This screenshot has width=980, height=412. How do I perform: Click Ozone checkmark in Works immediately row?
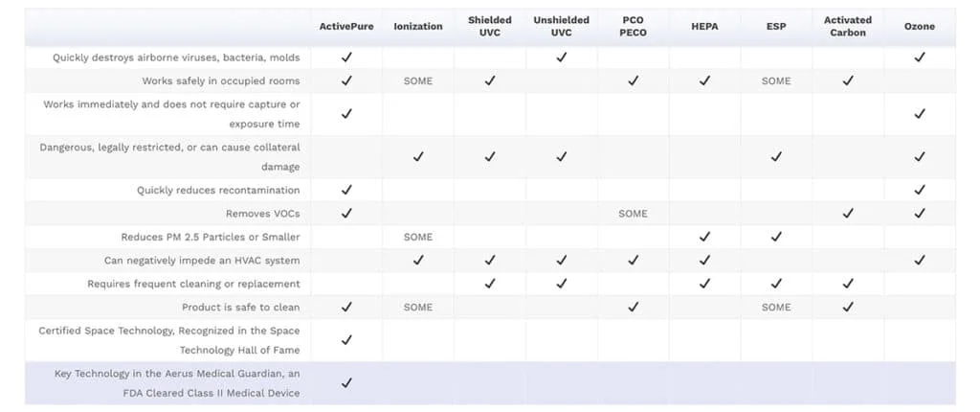[920, 114]
